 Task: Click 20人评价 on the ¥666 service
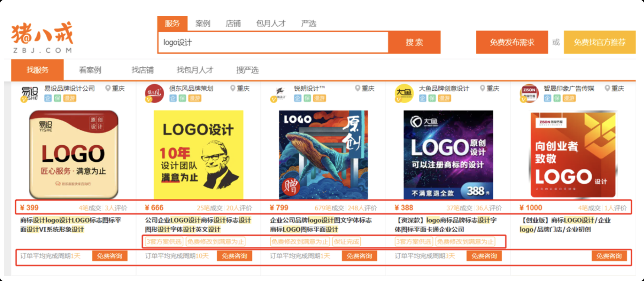tap(239, 208)
